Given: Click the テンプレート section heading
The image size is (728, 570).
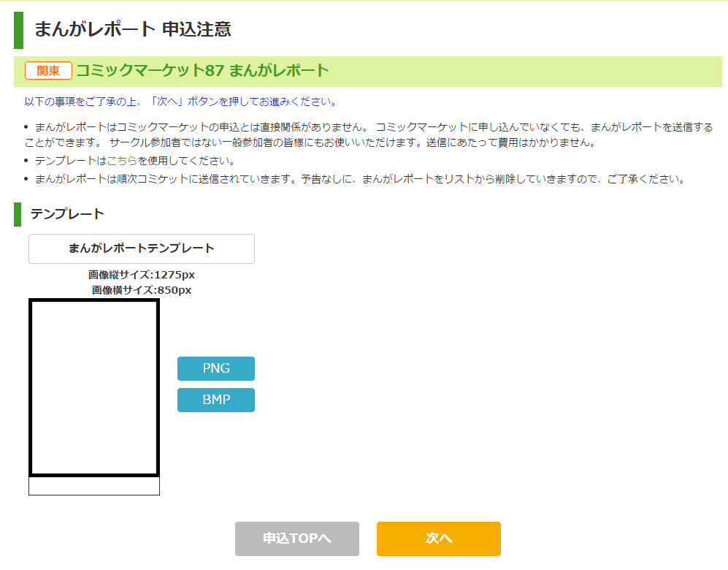Looking at the screenshot, I should 67,214.
